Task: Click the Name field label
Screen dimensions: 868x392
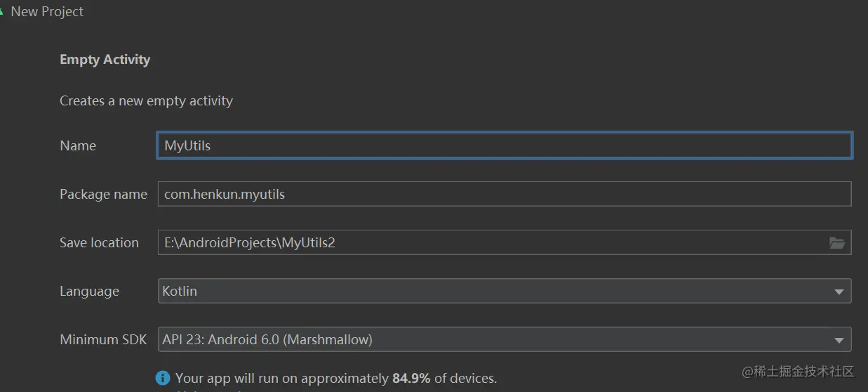Action: [x=78, y=145]
